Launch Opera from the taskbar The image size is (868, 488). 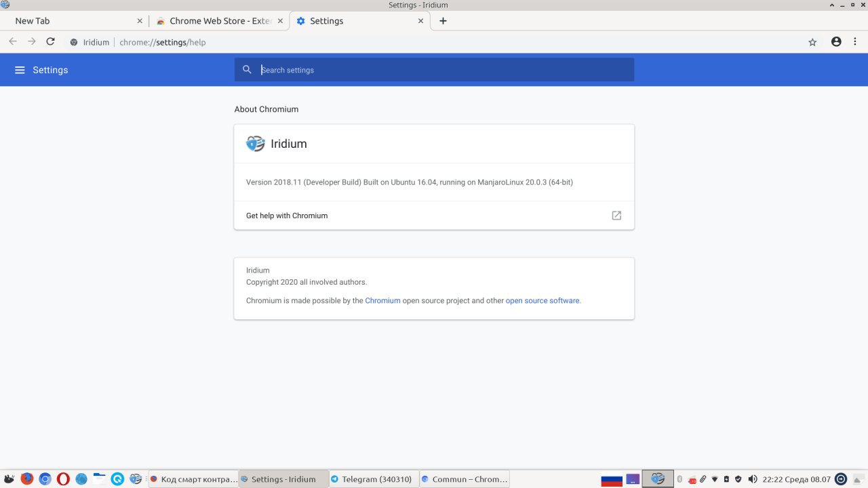tap(63, 479)
